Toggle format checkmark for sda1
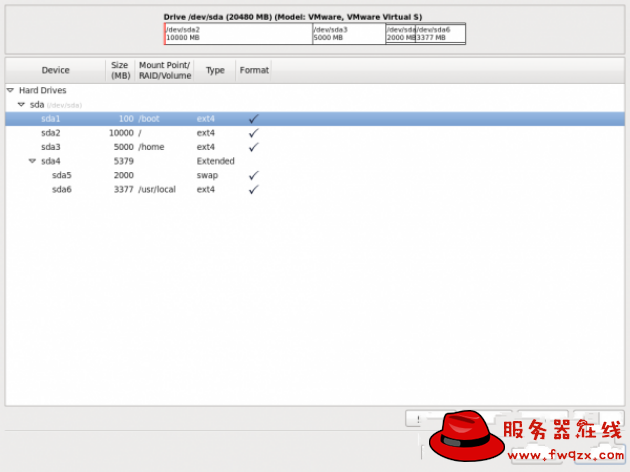 pos(254,119)
